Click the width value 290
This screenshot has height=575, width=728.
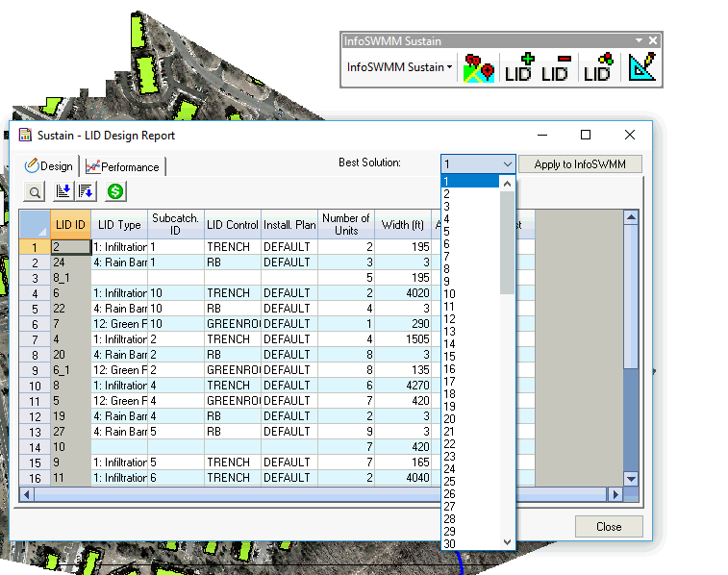click(x=403, y=324)
